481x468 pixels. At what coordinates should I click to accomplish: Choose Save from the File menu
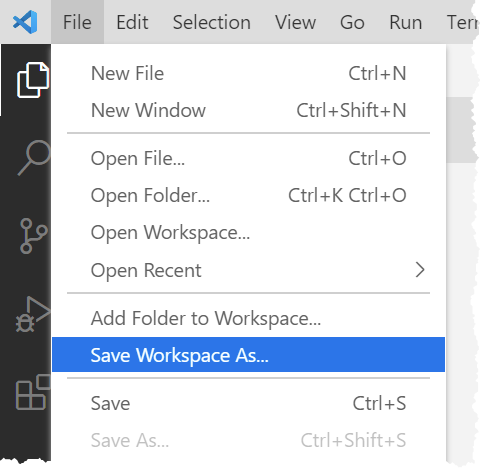(x=248, y=403)
